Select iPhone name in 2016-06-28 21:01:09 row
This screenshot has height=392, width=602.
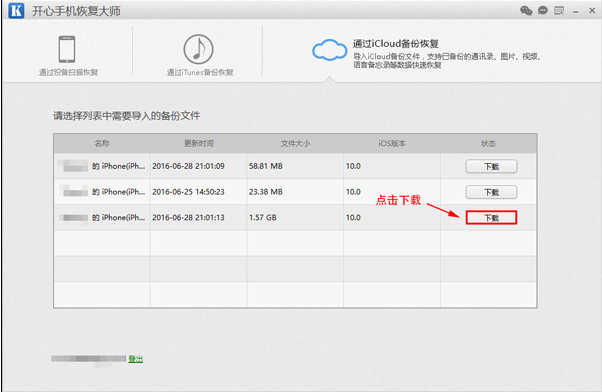102,166
